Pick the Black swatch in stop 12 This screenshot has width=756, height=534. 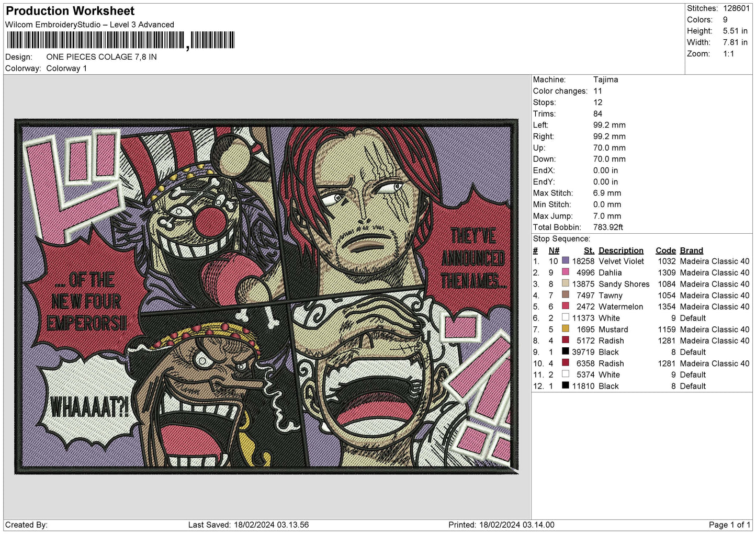pyautogui.click(x=565, y=386)
